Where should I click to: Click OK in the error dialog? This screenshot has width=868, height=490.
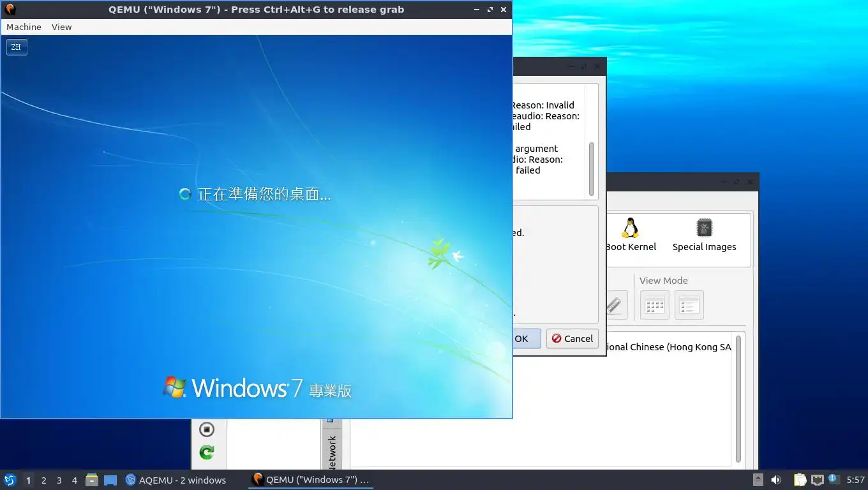click(526, 339)
